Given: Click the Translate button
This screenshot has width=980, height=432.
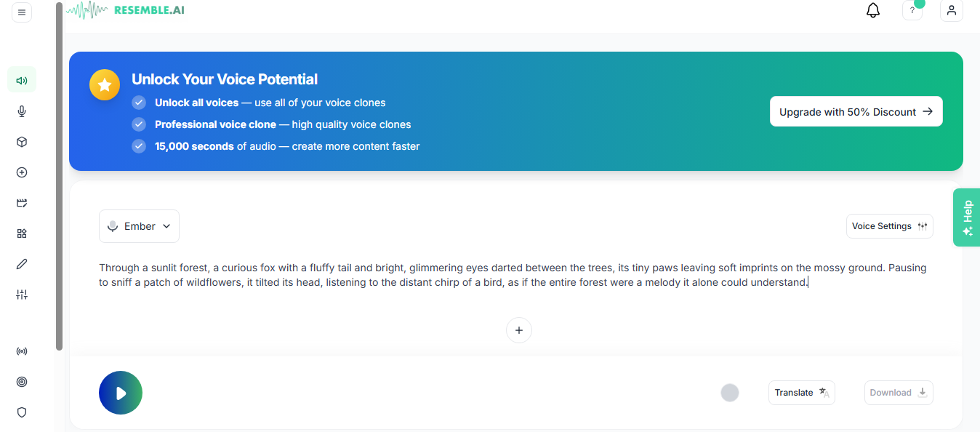Looking at the screenshot, I should pos(801,393).
